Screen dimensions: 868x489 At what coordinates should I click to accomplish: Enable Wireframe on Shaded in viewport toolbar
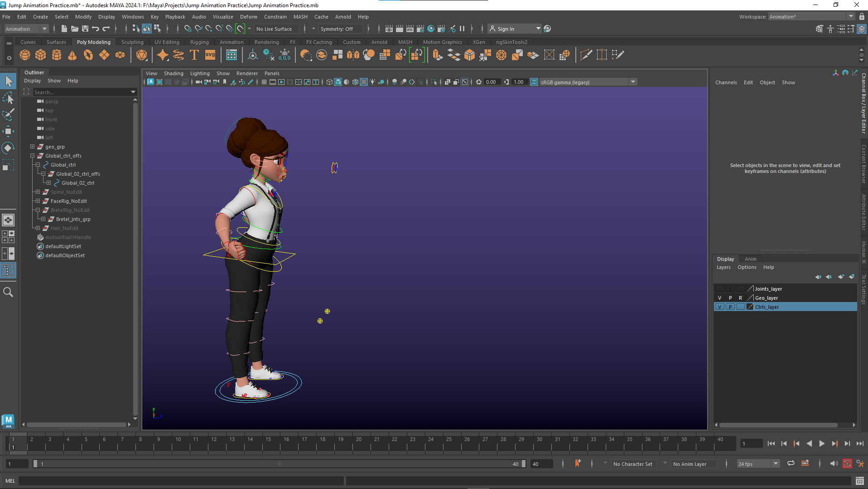point(355,82)
